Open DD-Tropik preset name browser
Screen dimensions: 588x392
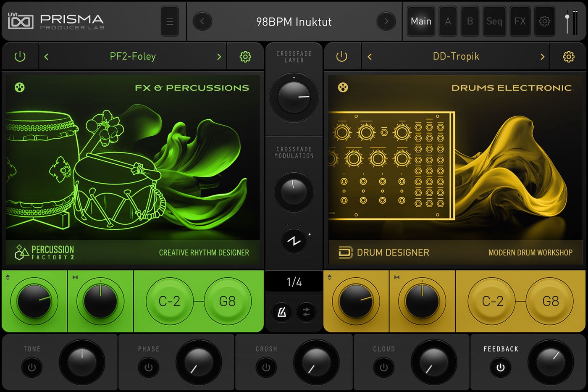(x=456, y=56)
